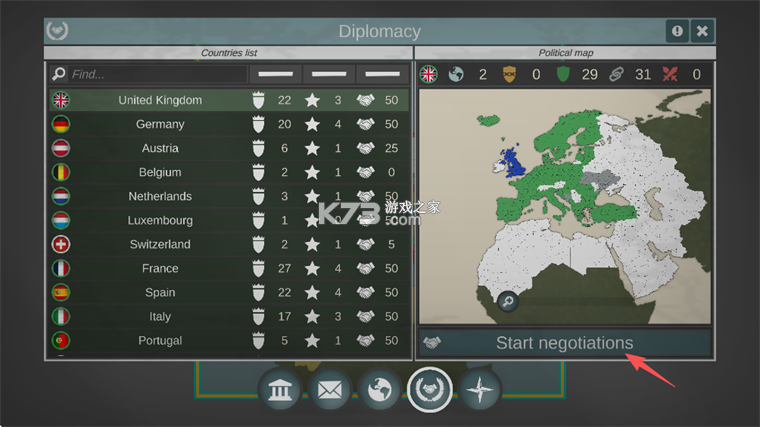Click the map zoom magnifier button
The height and width of the screenshot is (427, 760).
[x=508, y=301]
